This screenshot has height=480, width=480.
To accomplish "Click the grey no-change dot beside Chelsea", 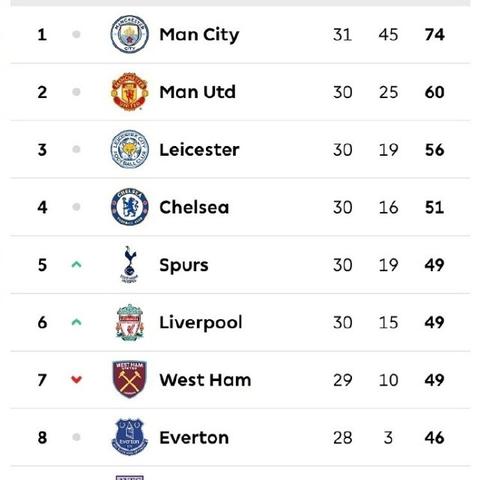I will 76,207.
